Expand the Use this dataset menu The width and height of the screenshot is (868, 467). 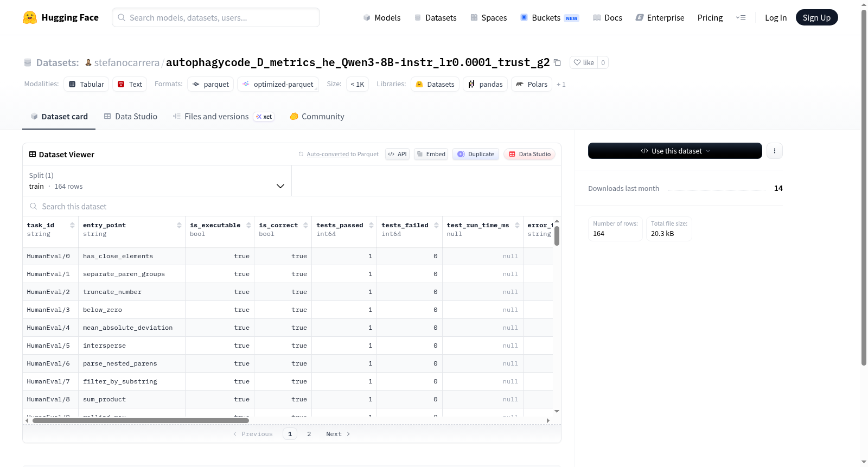click(675, 151)
